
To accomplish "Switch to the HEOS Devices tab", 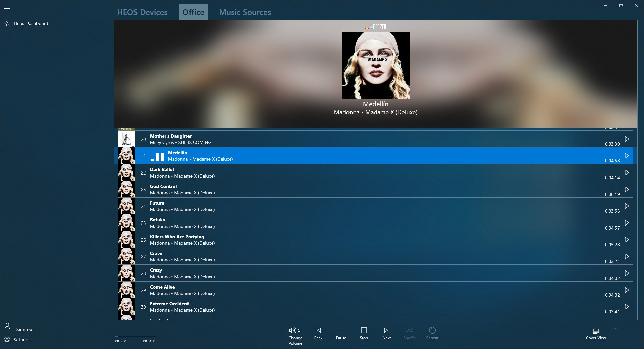I will [142, 12].
